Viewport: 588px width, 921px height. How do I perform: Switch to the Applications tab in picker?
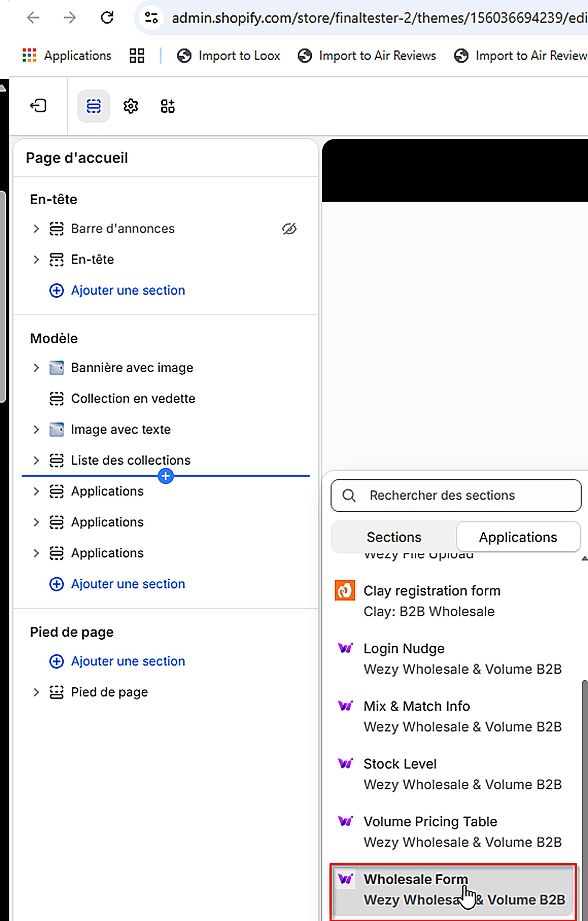(518, 537)
